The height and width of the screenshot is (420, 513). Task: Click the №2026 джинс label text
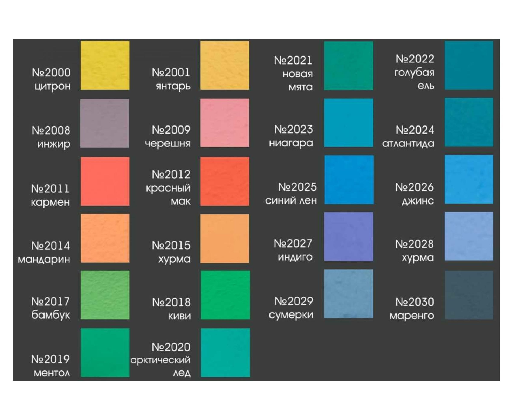414,194
